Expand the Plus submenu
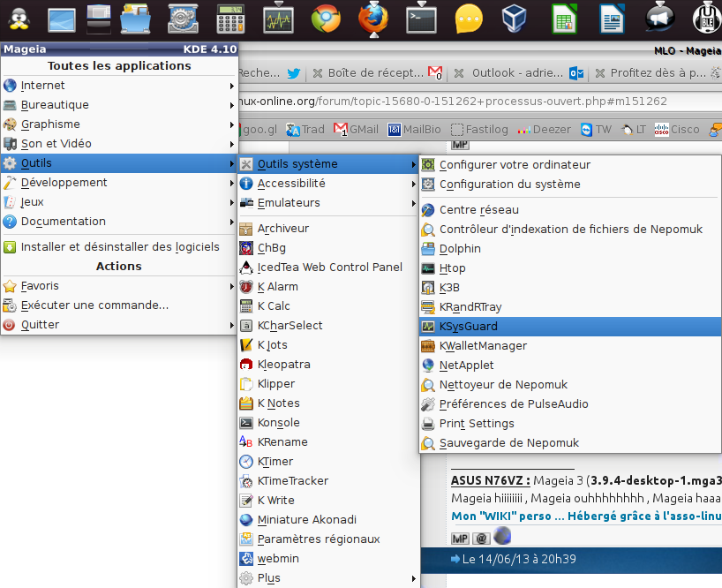 click(x=327, y=578)
